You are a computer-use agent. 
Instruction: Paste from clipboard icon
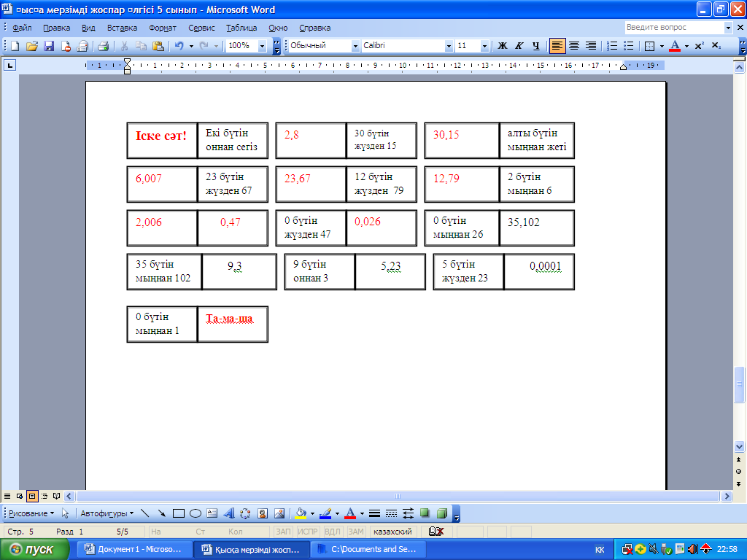(x=158, y=46)
